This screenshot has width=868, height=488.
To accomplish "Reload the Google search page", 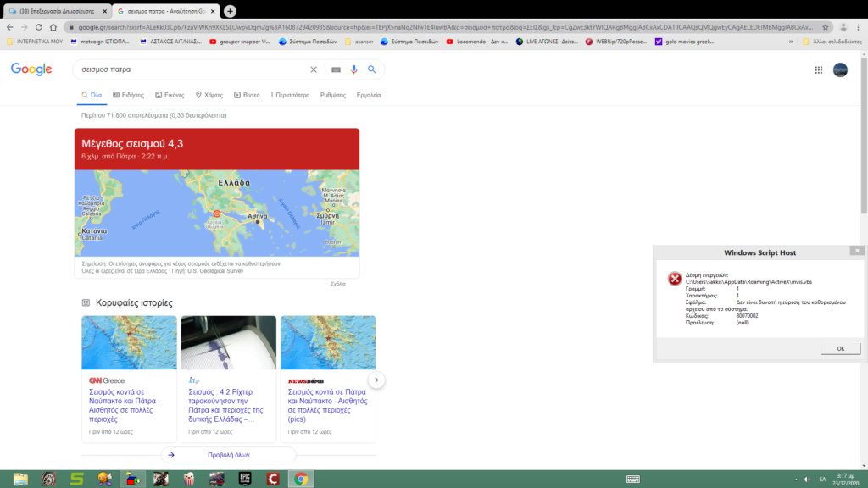I will point(39,27).
